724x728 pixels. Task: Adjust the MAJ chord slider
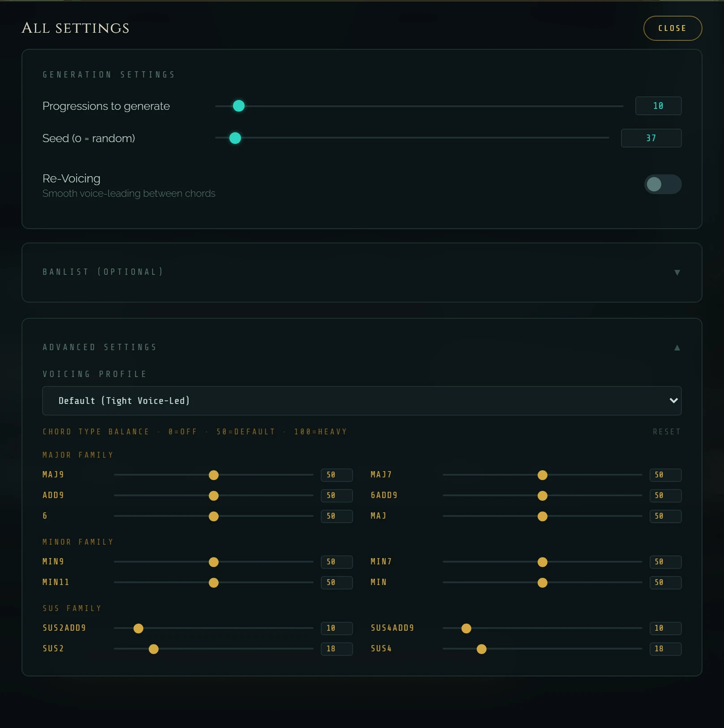[543, 516]
